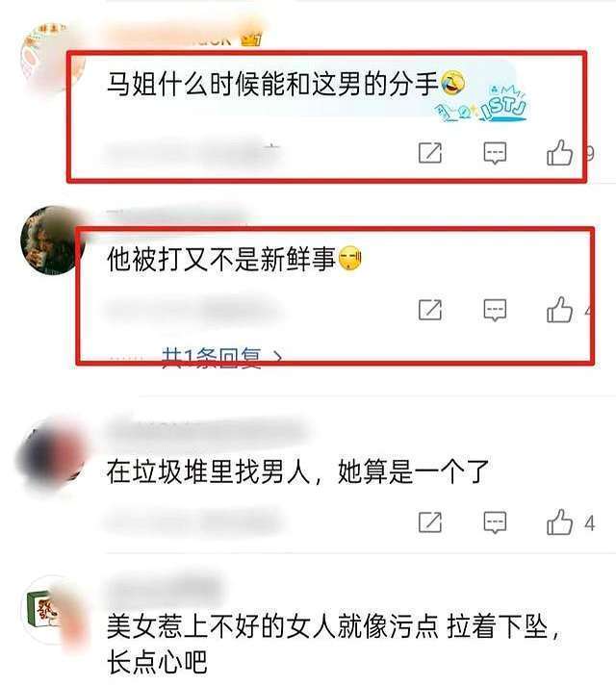
Task: Like the 马姐什么时候 comment
Action: (559, 152)
